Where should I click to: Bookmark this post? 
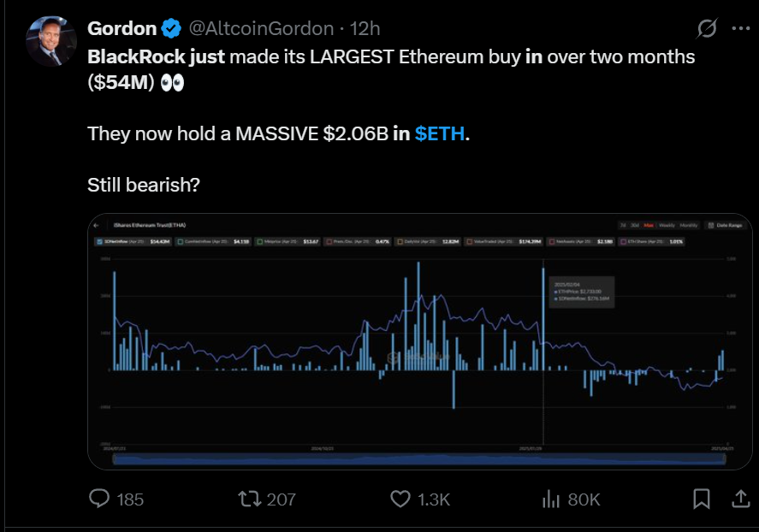pos(701,499)
